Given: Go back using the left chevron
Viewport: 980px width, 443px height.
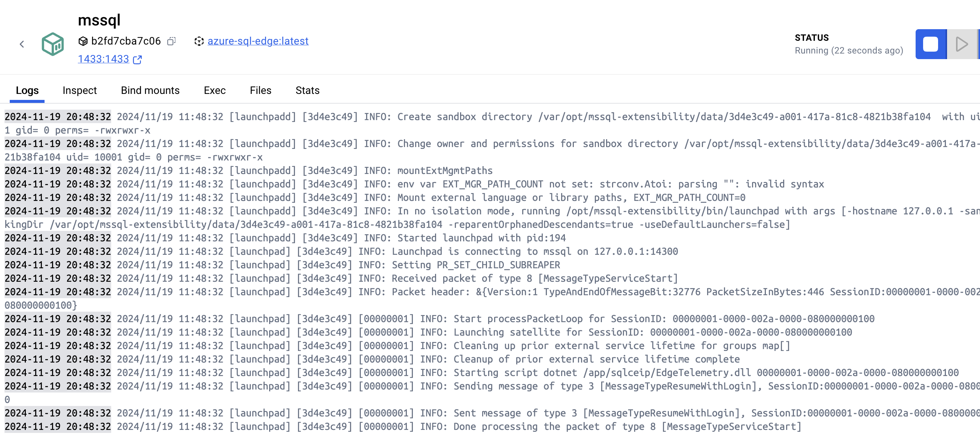Looking at the screenshot, I should point(22,44).
